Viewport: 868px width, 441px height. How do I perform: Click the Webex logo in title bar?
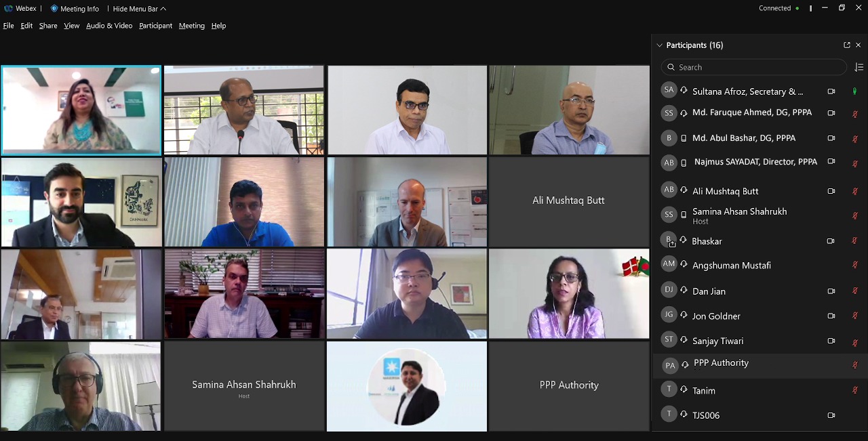(x=8, y=9)
